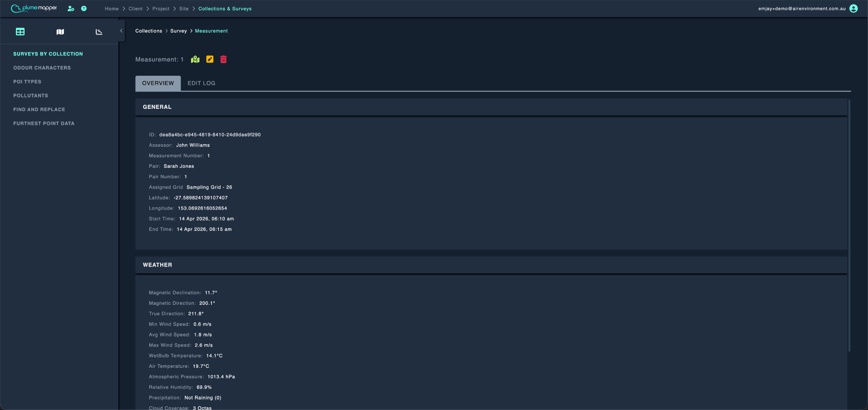The image size is (868, 410).
Task: Select Surveys By Collection in sidebar
Action: pos(48,54)
